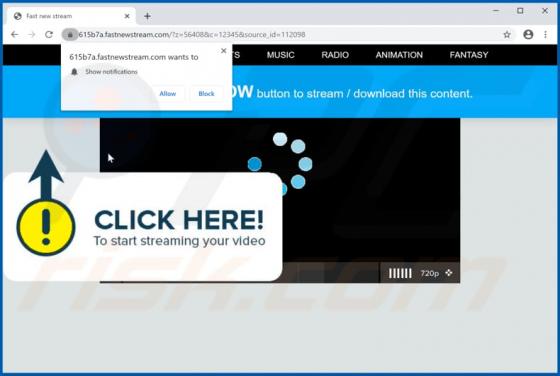Open a new browser tab

tap(148, 16)
